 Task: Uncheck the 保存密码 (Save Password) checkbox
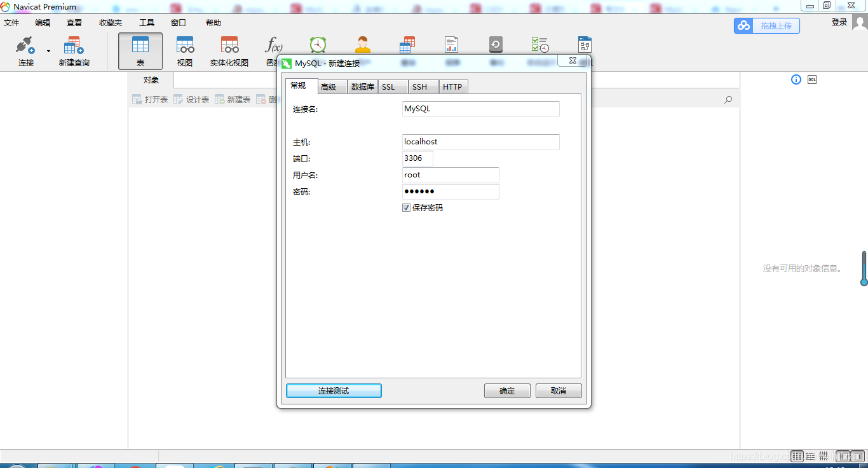point(407,207)
